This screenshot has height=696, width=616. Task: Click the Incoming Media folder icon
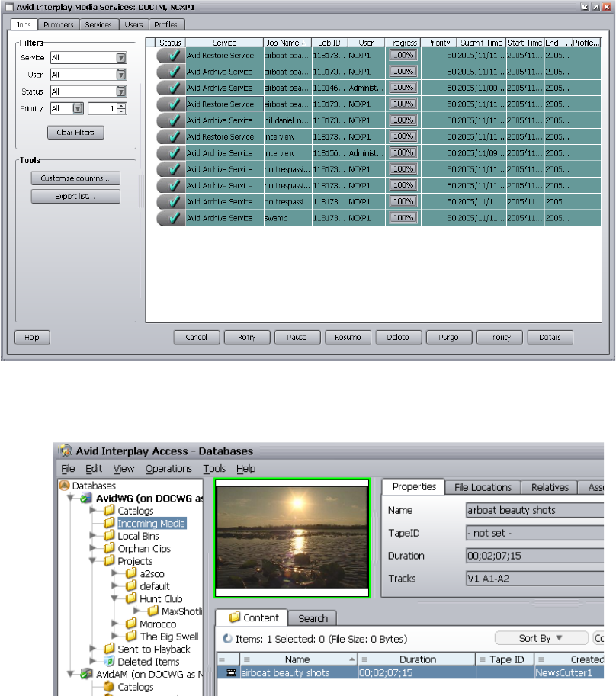(109, 523)
